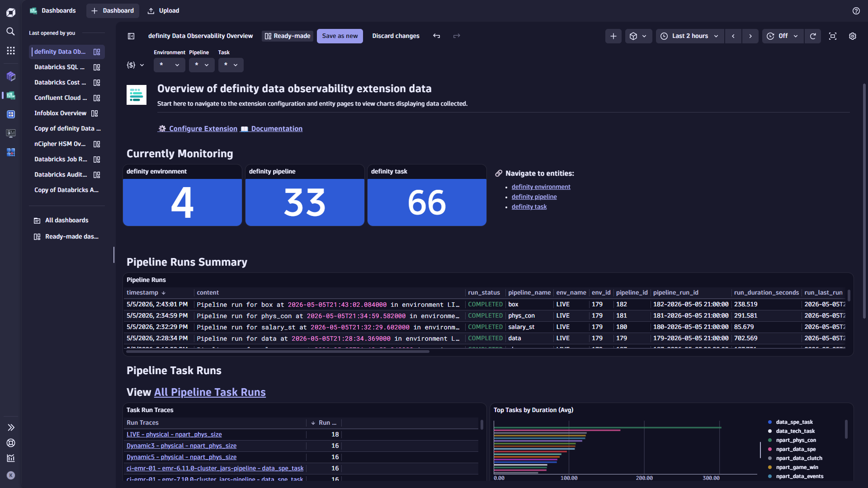Viewport: 868px width, 488px height.
Task: Open dashboard settings gear
Action: [853, 36]
